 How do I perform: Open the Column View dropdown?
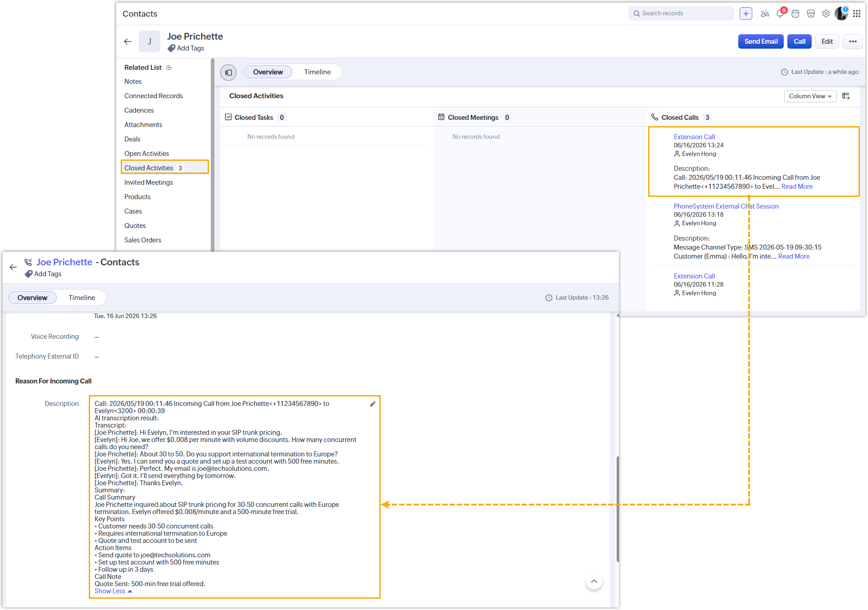pyautogui.click(x=810, y=96)
